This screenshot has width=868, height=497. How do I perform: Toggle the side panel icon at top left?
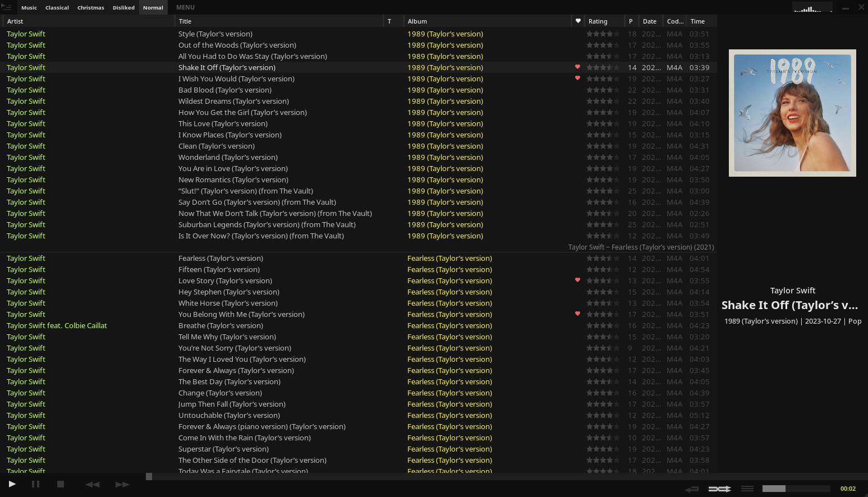point(7,7)
